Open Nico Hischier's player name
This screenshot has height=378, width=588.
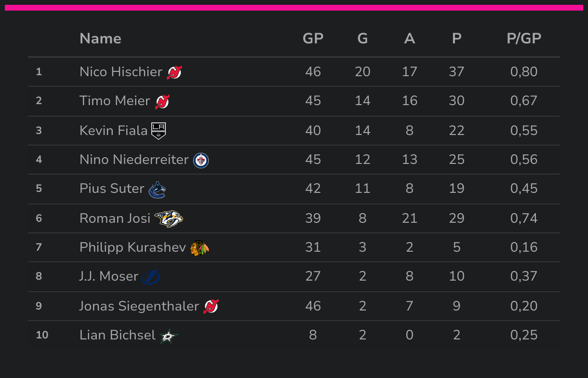point(120,72)
